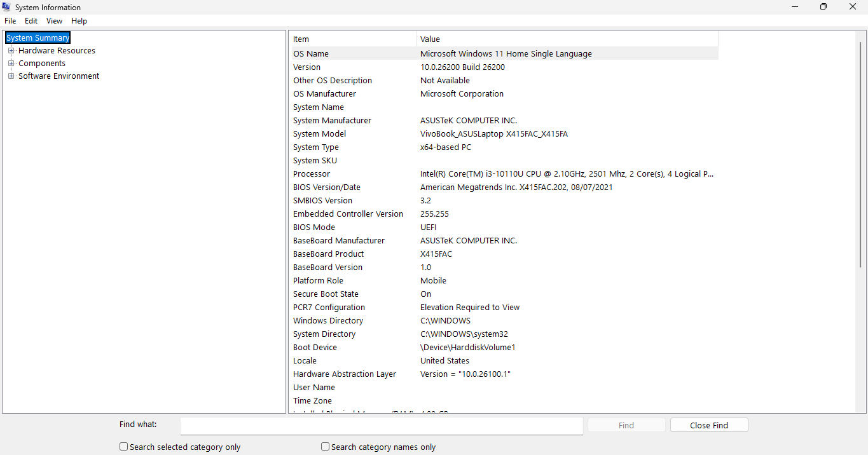Select the PCR7 Configuration row

(505, 308)
